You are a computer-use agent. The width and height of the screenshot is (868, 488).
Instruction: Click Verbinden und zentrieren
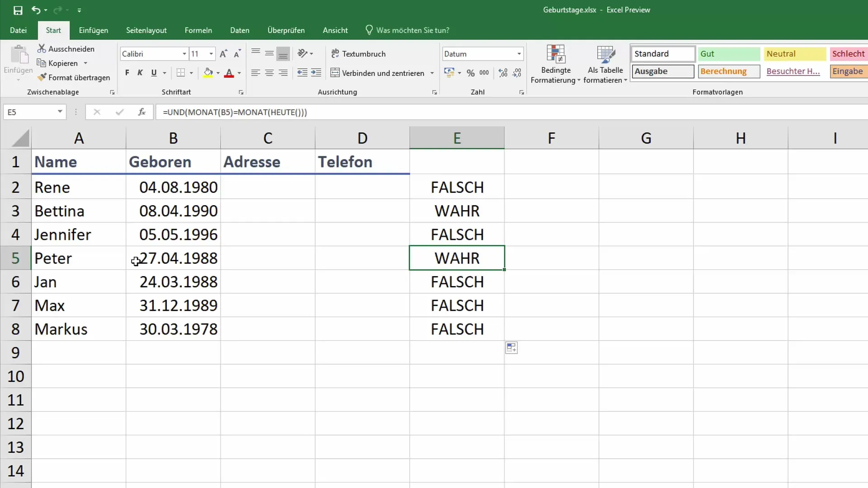tap(378, 73)
